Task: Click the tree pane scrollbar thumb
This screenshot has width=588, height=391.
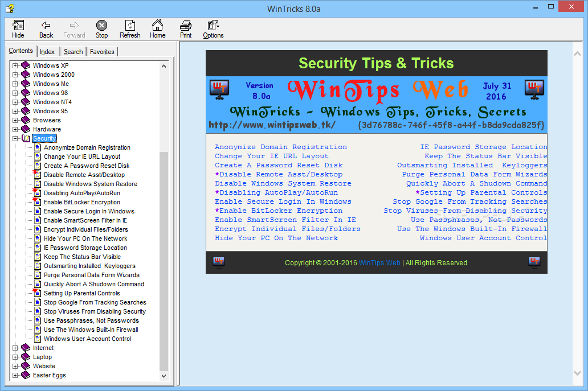Action: click(164, 261)
